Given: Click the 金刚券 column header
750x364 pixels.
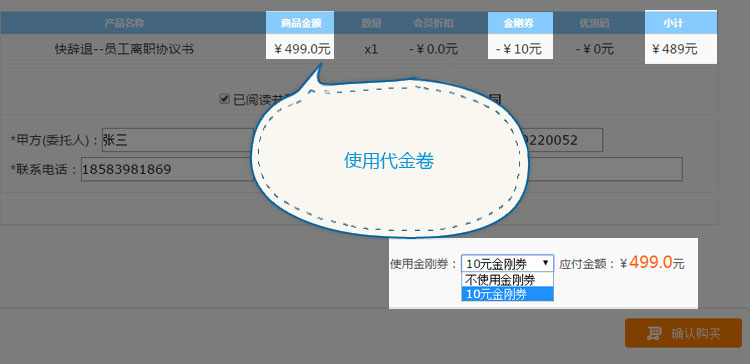Looking at the screenshot, I should pos(520,22).
